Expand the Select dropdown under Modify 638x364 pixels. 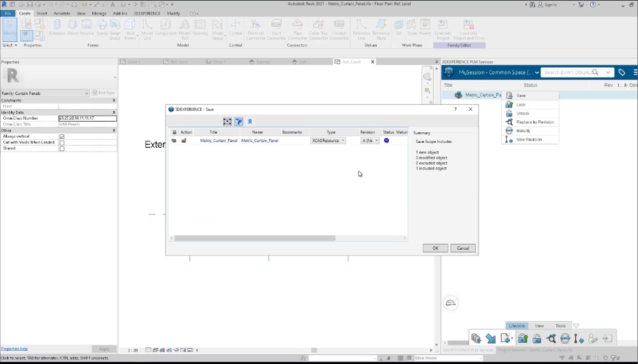coord(10,45)
